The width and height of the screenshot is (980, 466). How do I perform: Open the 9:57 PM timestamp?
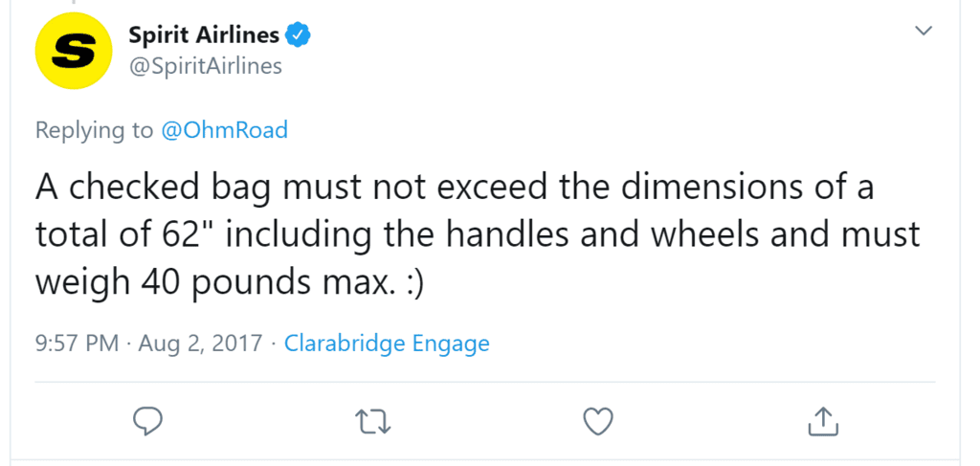coord(77,344)
